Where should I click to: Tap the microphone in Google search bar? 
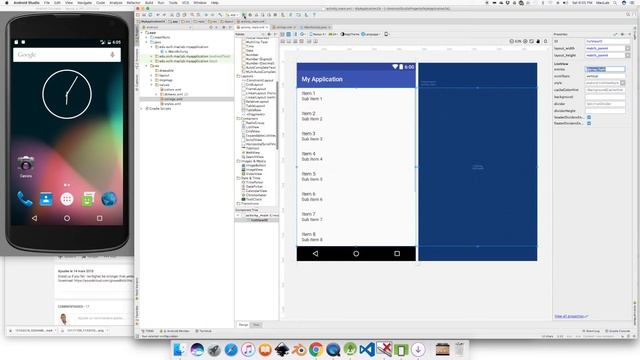tap(113, 55)
